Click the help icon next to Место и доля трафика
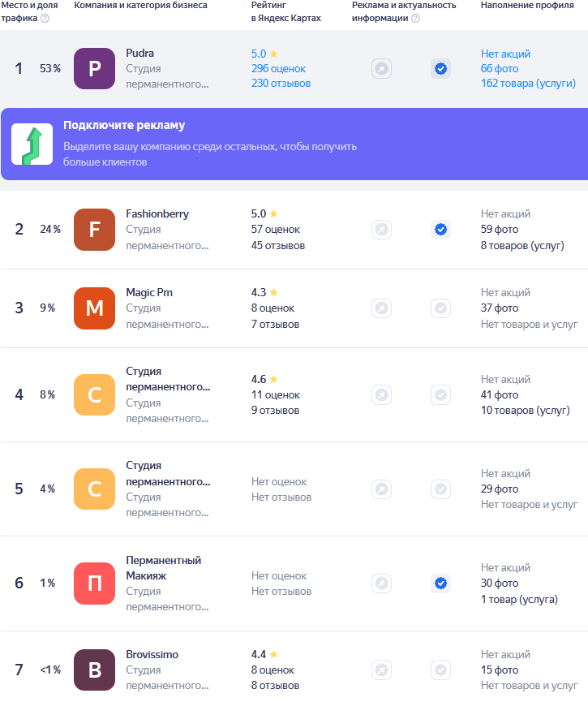The image size is (588, 702). (x=45, y=19)
